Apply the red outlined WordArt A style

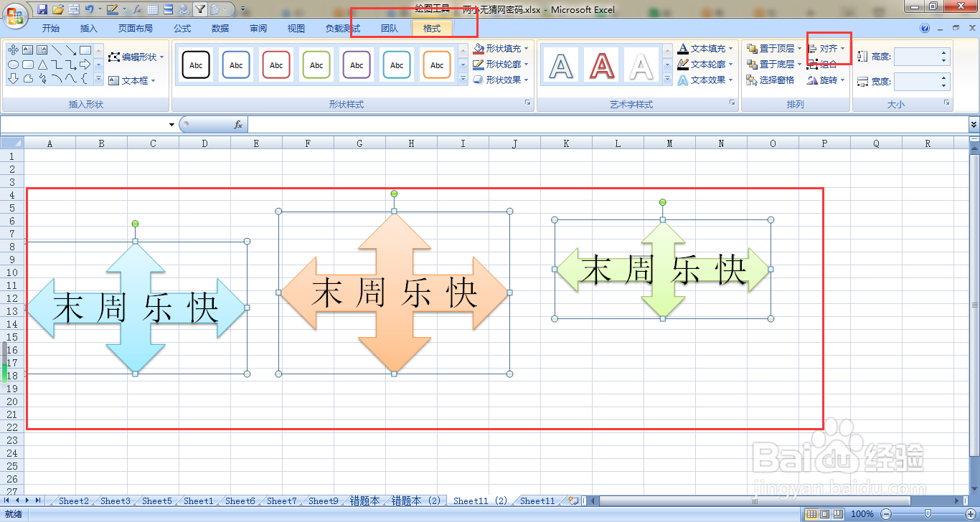click(603, 65)
